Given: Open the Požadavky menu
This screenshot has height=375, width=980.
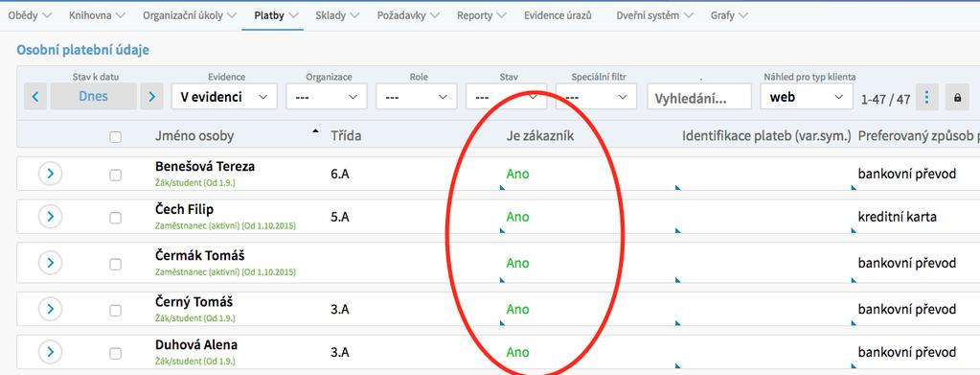Looking at the screenshot, I should coord(408,15).
